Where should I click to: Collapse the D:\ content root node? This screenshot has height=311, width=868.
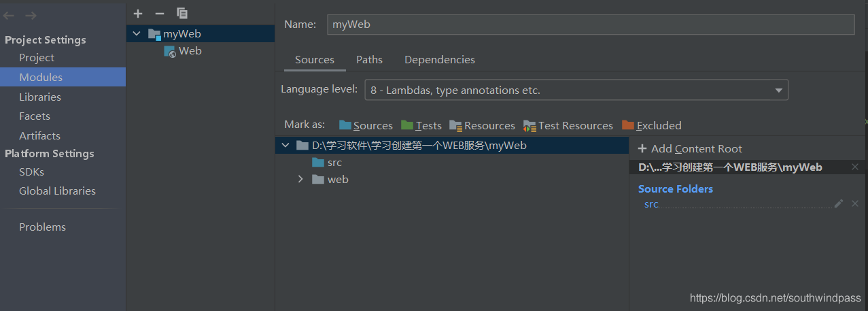(285, 145)
